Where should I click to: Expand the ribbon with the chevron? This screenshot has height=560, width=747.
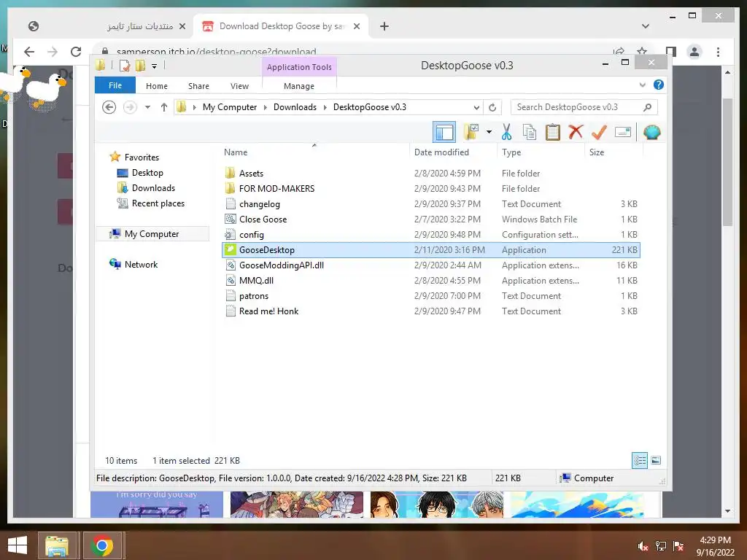[642, 85]
